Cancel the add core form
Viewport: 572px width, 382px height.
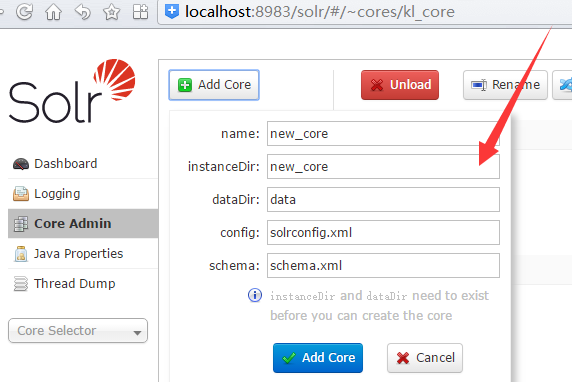(x=425, y=358)
